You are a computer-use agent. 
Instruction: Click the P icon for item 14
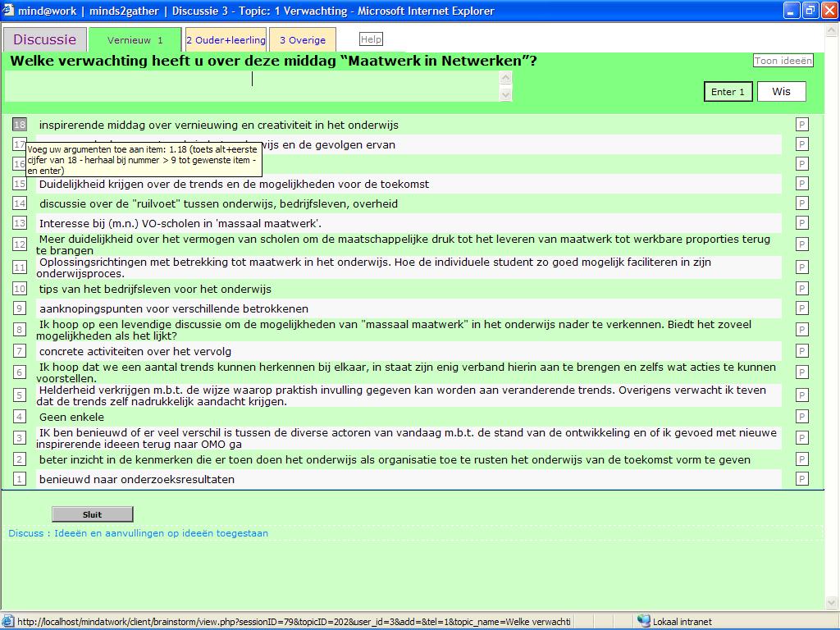(x=802, y=203)
